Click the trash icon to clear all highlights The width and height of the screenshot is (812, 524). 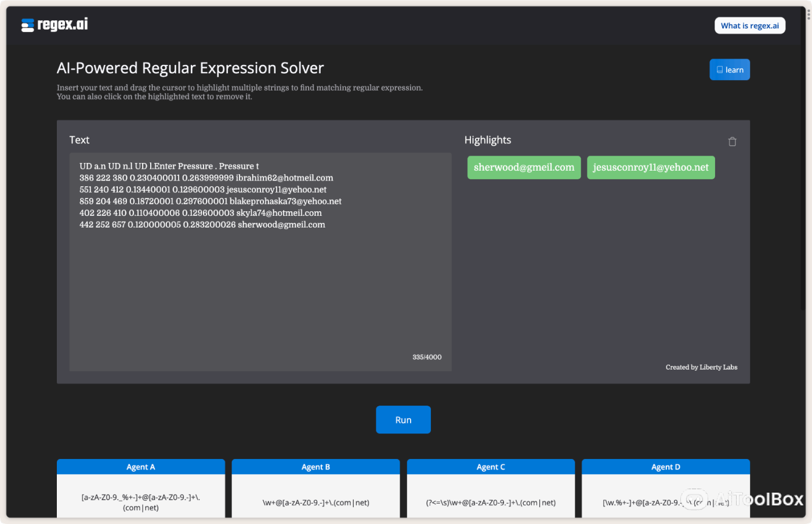tap(732, 141)
